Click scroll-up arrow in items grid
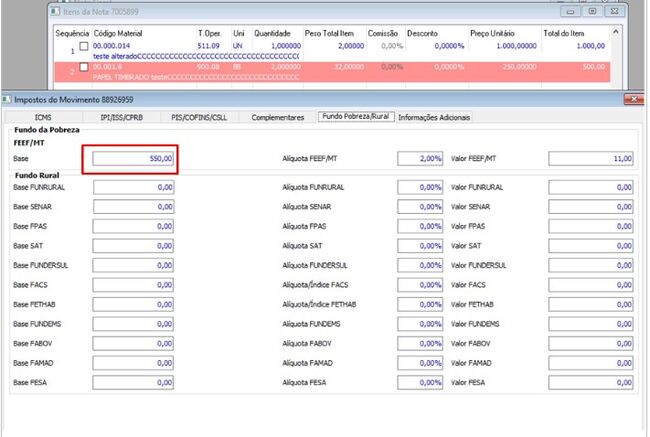This screenshot has width=650, height=437. point(616,32)
